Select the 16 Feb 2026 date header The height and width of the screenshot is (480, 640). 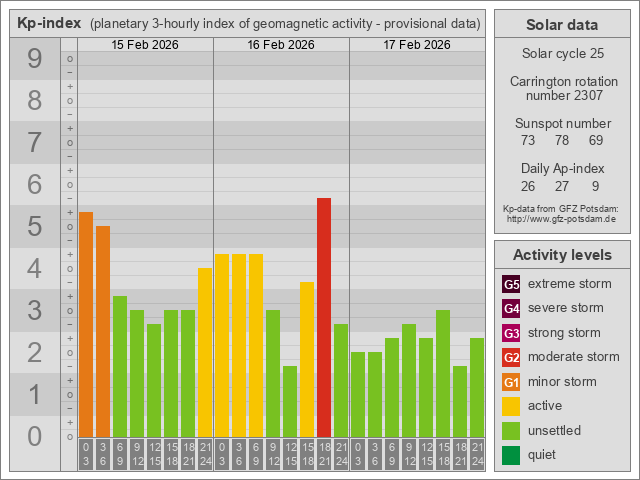(x=281, y=45)
